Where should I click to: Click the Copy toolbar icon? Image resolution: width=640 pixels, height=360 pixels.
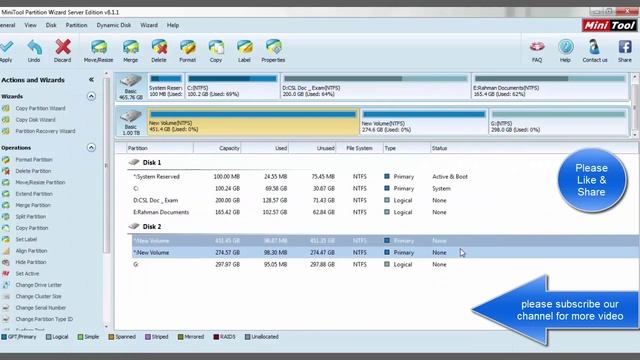[216, 48]
